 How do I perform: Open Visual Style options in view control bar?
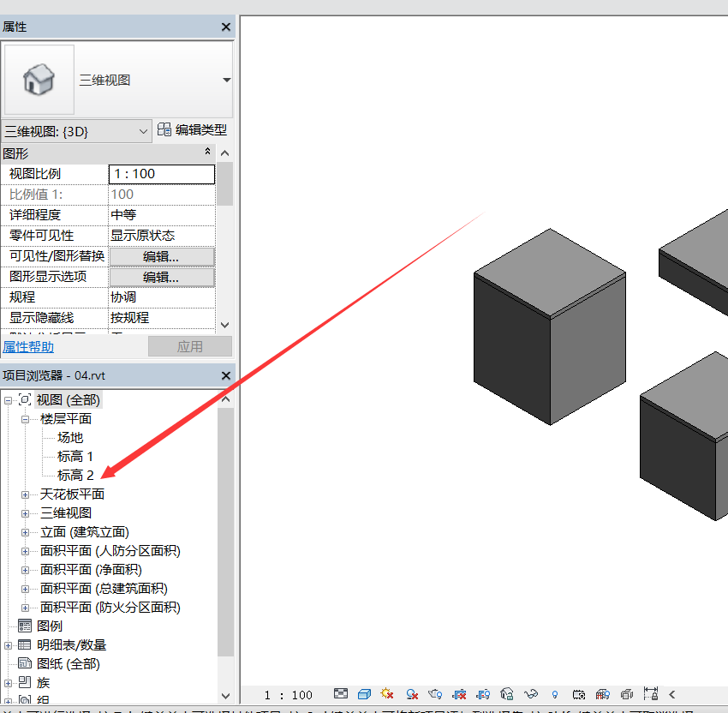[x=364, y=694]
